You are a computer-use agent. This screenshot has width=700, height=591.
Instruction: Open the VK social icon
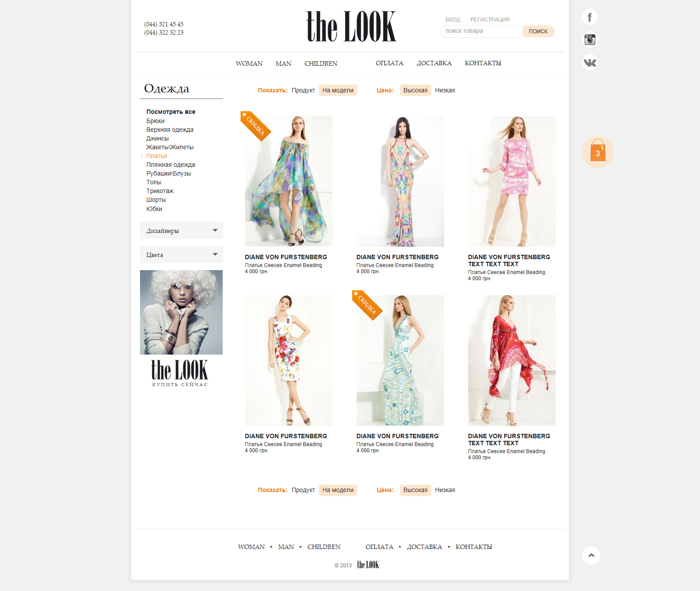(x=590, y=63)
